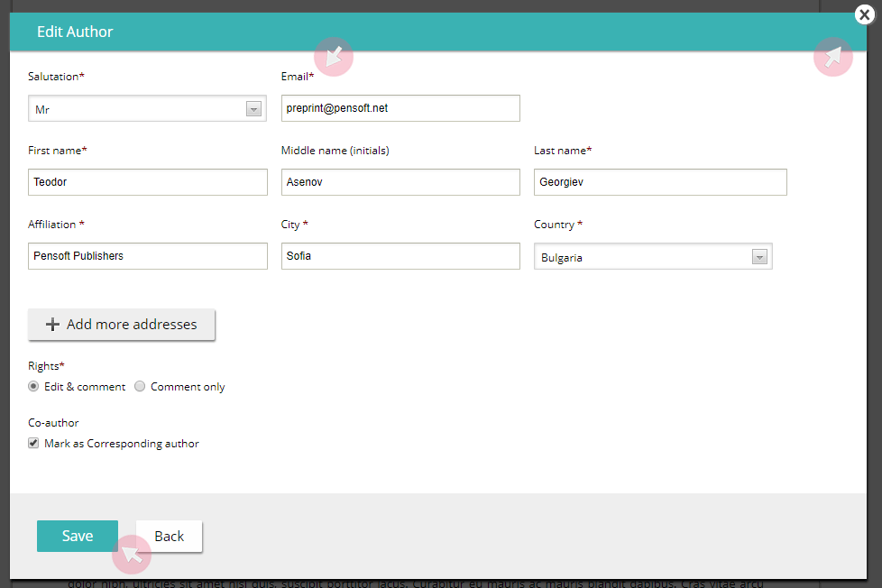The width and height of the screenshot is (882, 588).
Task: Click the City field containing Sofia
Action: coord(400,256)
